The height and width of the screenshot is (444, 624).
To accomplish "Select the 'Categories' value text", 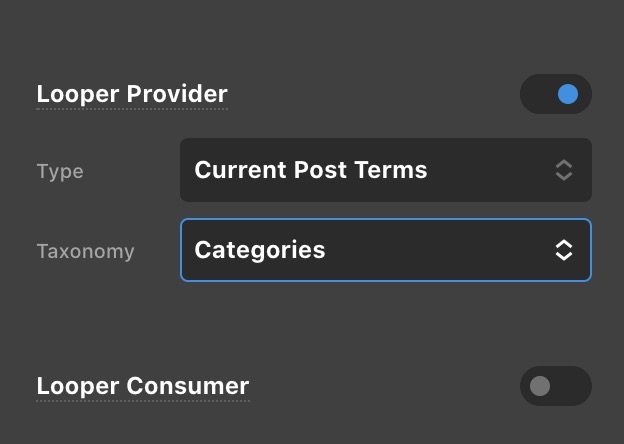I will tap(260, 250).
